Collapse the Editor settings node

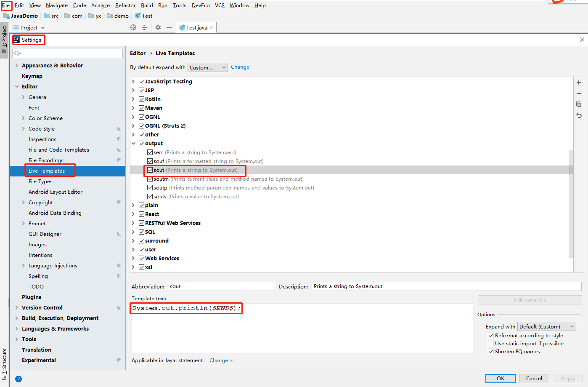(x=17, y=87)
